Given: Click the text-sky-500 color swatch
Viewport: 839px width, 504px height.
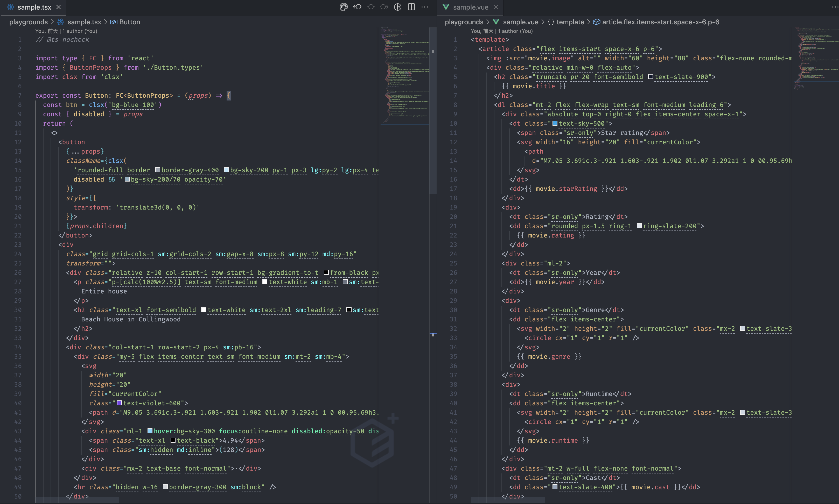Looking at the screenshot, I should click(x=555, y=124).
